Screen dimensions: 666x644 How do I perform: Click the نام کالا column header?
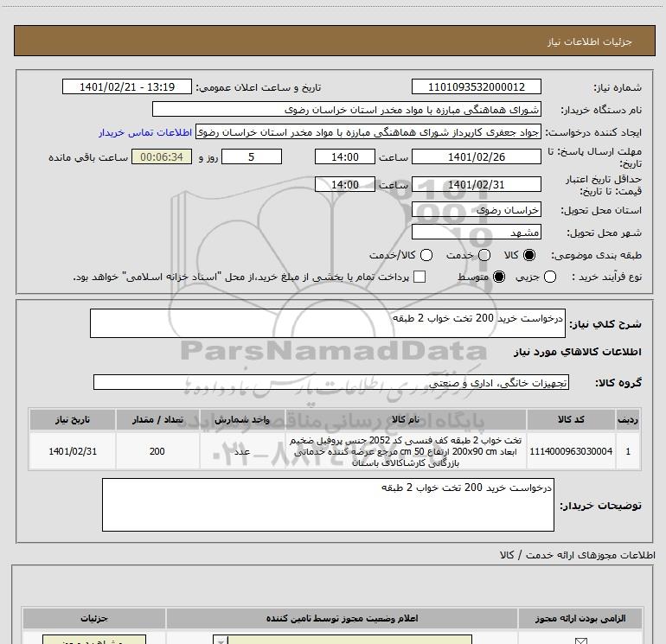[x=406, y=419]
